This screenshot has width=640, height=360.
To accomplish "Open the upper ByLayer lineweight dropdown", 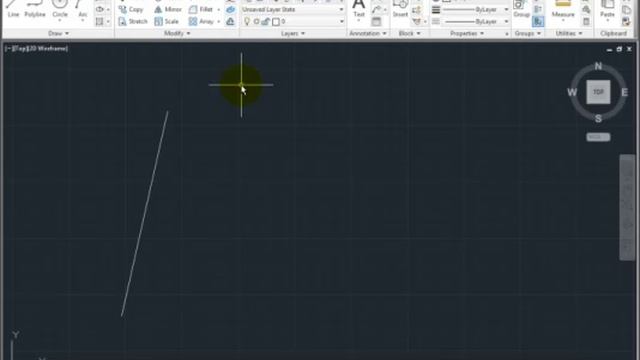I will (x=506, y=9).
